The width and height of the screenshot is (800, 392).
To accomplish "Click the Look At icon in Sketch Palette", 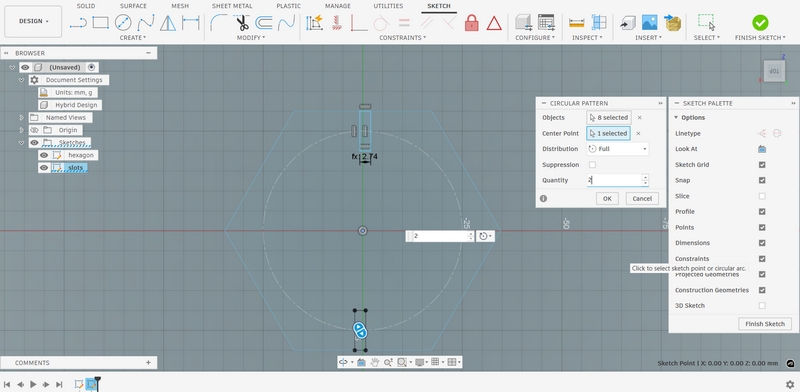I will tap(762, 149).
